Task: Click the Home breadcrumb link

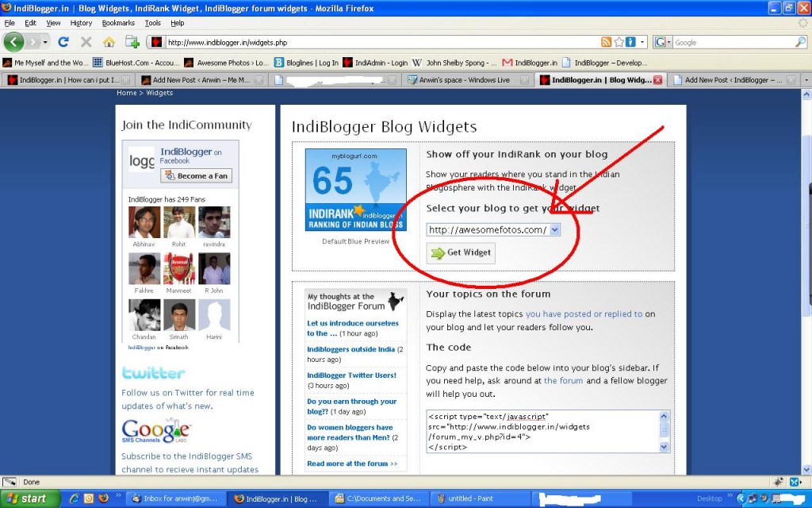Action: (x=126, y=93)
